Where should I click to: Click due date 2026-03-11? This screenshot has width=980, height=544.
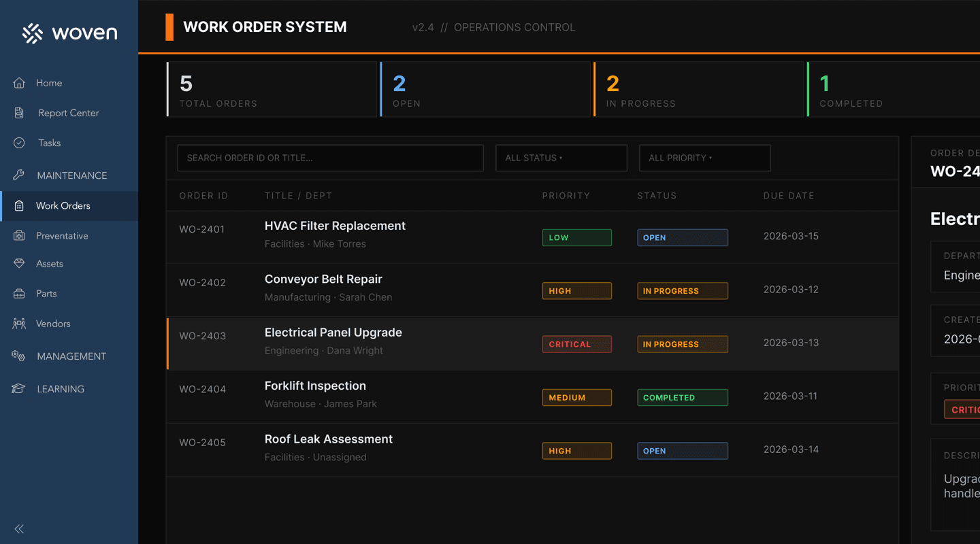tap(790, 396)
